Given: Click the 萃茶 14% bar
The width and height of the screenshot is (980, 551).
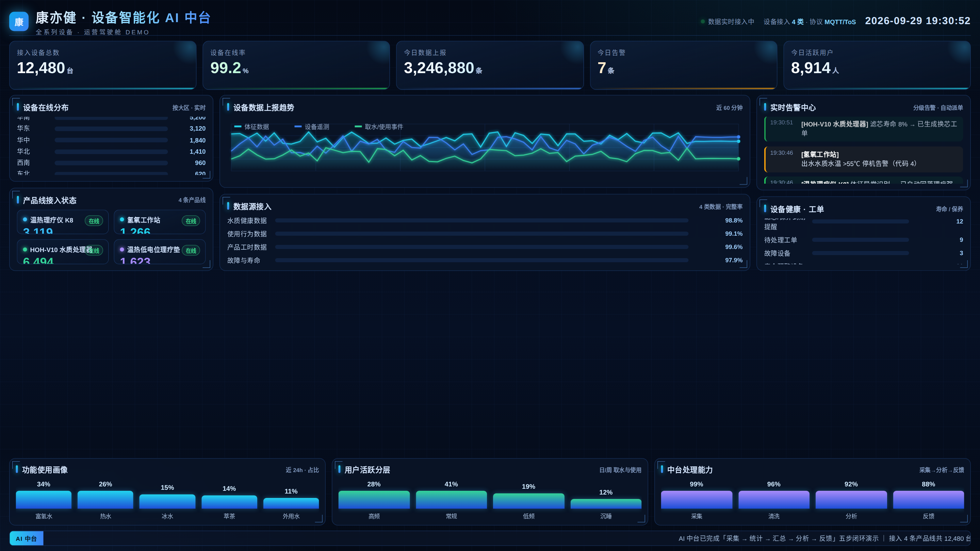Looking at the screenshot, I should (229, 502).
